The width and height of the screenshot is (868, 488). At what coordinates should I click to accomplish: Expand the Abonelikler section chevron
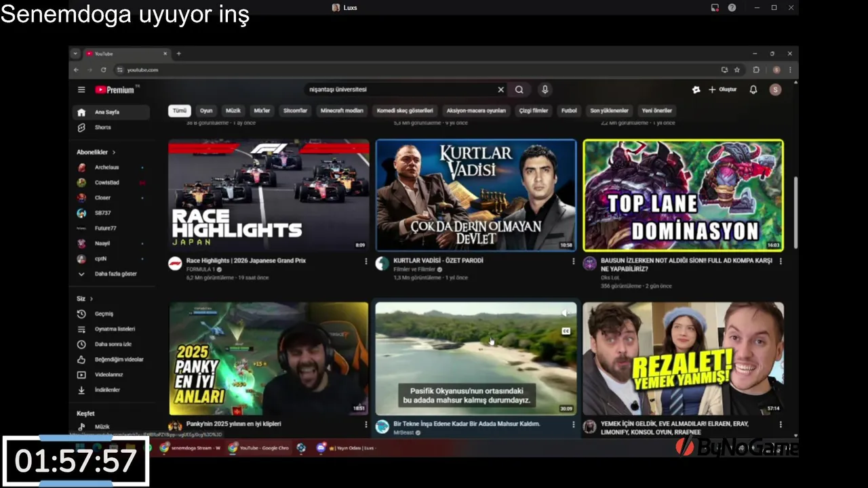[x=114, y=152]
